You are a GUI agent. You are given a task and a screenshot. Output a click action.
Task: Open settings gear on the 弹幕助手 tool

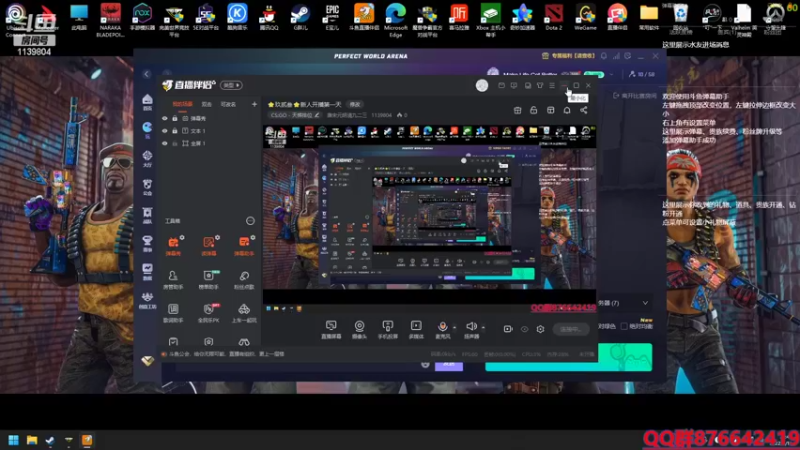point(253,238)
